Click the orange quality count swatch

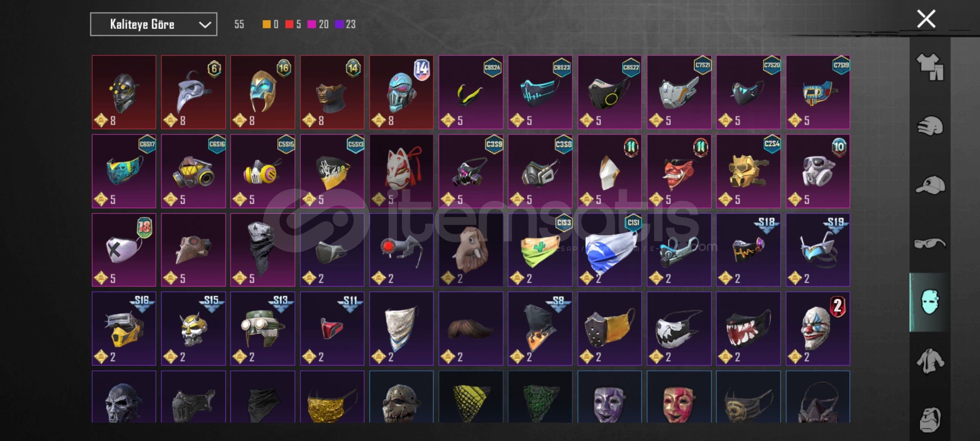pos(266,24)
